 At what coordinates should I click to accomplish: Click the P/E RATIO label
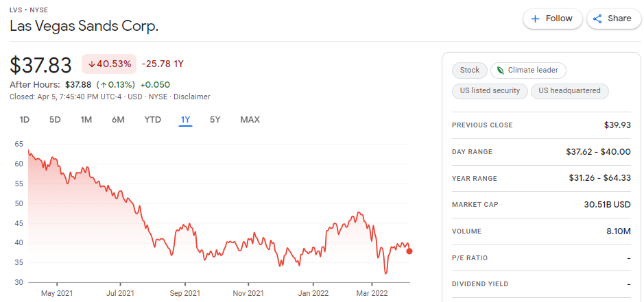tap(470, 258)
